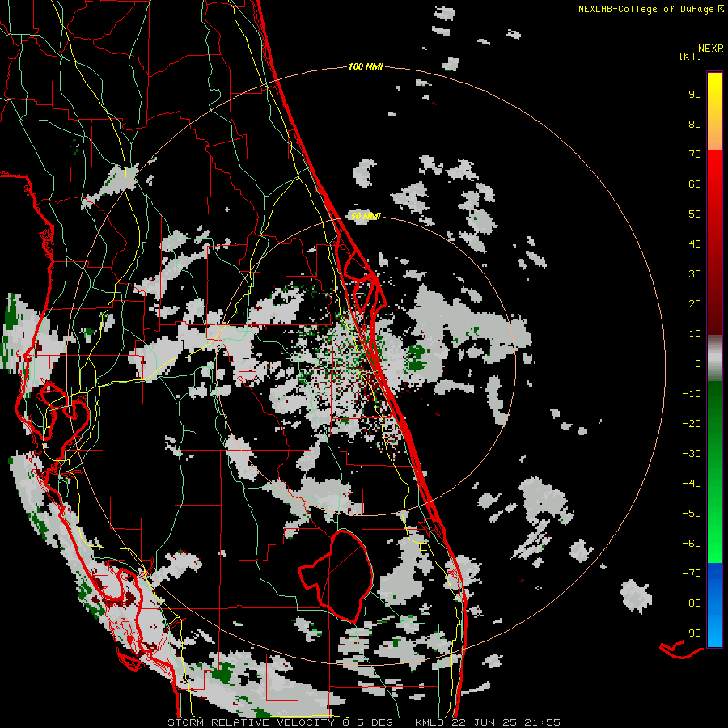Click the -80 value on the velocity scale

(x=692, y=603)
